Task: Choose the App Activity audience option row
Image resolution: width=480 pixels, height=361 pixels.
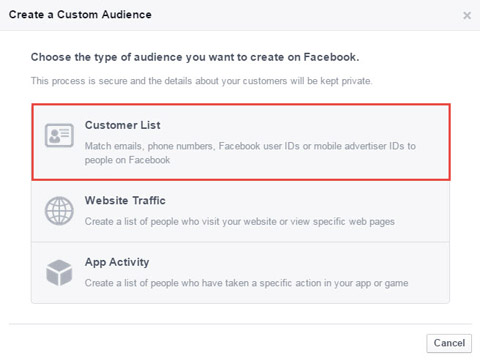Action: click(240, 273)
